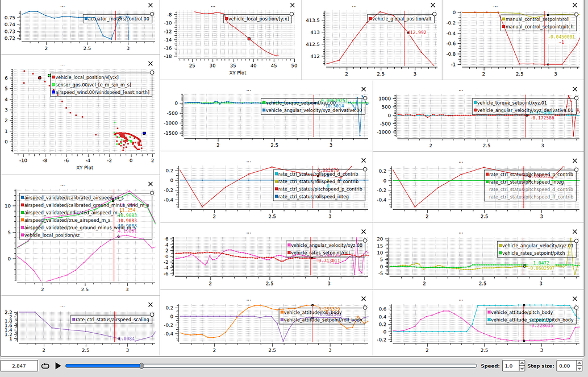Toggle rate_ctrl_status/rollspeed_integ legend entry

[312, 196]
